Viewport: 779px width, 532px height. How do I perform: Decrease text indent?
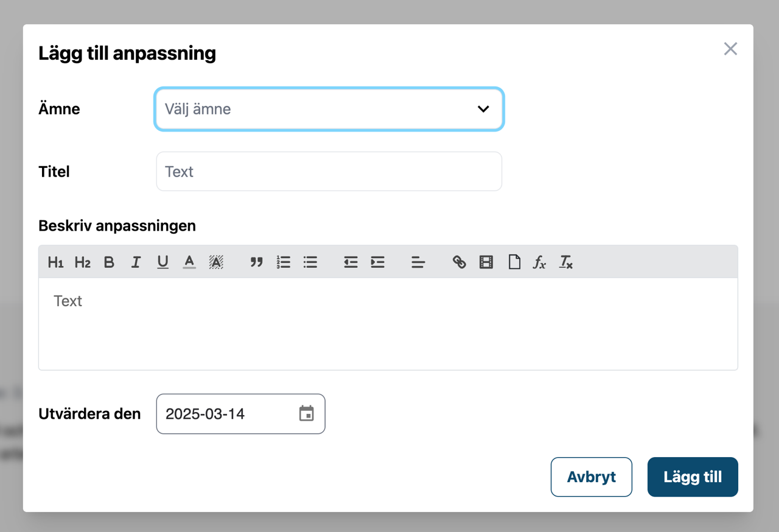pyautogui.click(x=351, y=262)
